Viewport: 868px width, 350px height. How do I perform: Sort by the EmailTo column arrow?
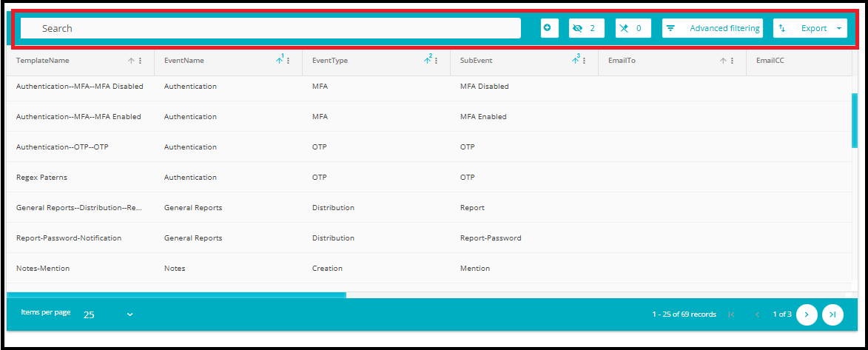click(x=723, y=61)
